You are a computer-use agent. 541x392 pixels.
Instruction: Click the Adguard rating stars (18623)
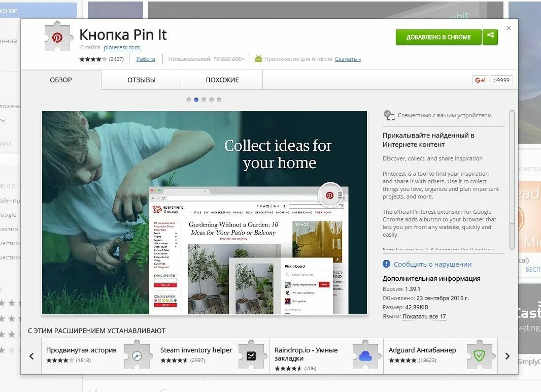point(402,360)
